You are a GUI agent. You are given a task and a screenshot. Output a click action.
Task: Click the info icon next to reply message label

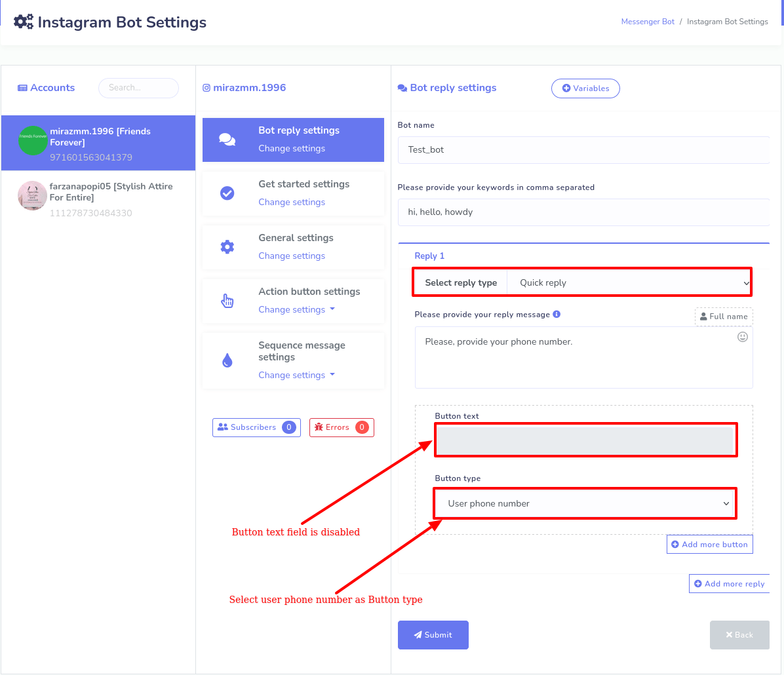click(x=557, y=314)
